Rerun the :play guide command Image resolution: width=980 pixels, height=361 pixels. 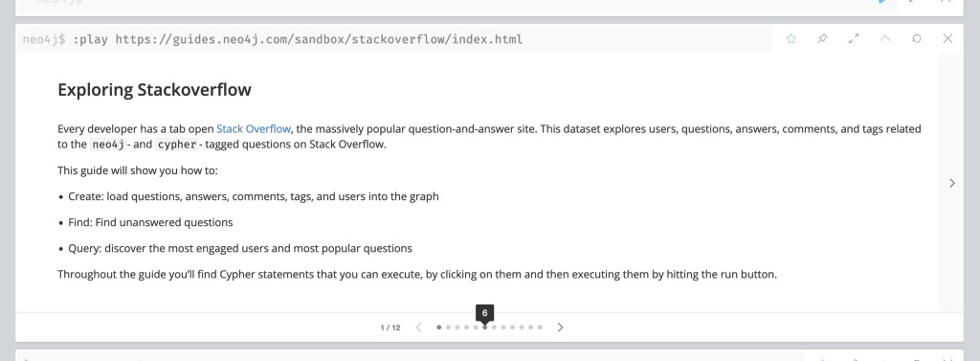tap(916, 39)
